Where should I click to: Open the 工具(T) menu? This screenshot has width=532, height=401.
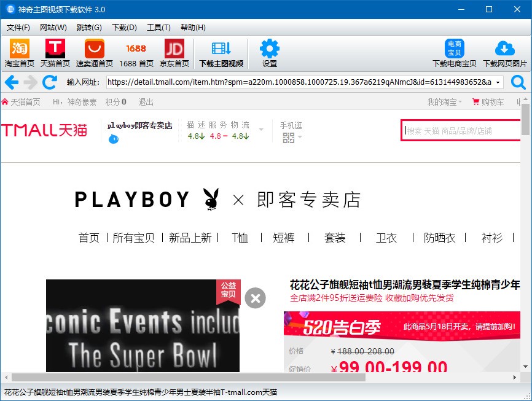tap(158, 28)
